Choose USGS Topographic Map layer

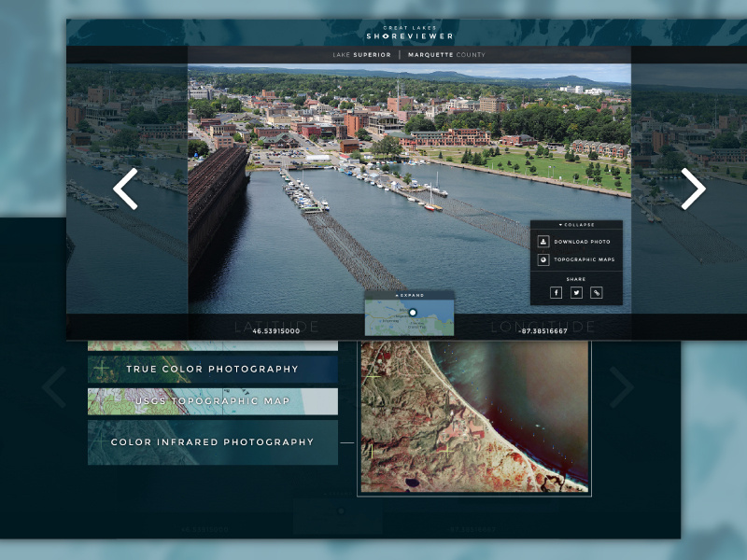[x=213, y=401]
